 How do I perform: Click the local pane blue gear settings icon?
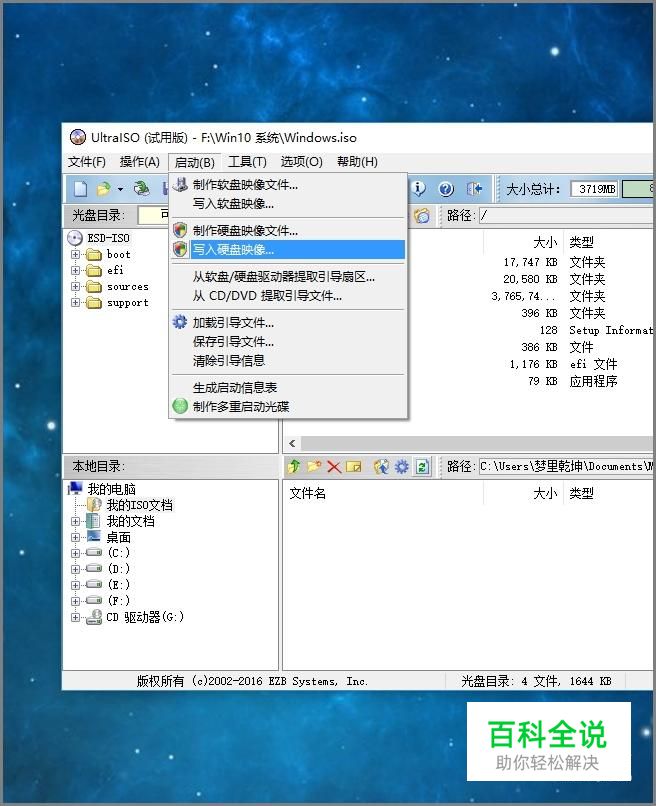pyautogui.click(x=402, y=466)
